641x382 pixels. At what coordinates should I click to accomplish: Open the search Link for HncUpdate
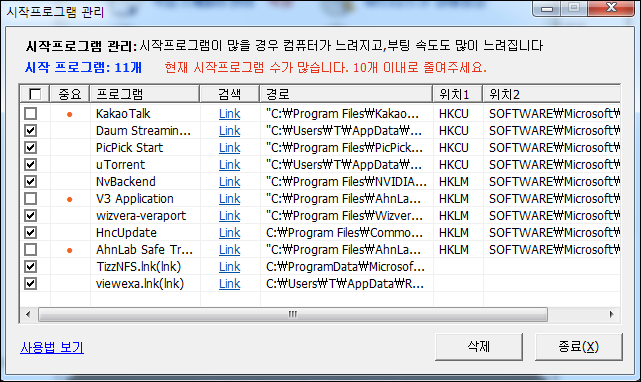[229, 233]
